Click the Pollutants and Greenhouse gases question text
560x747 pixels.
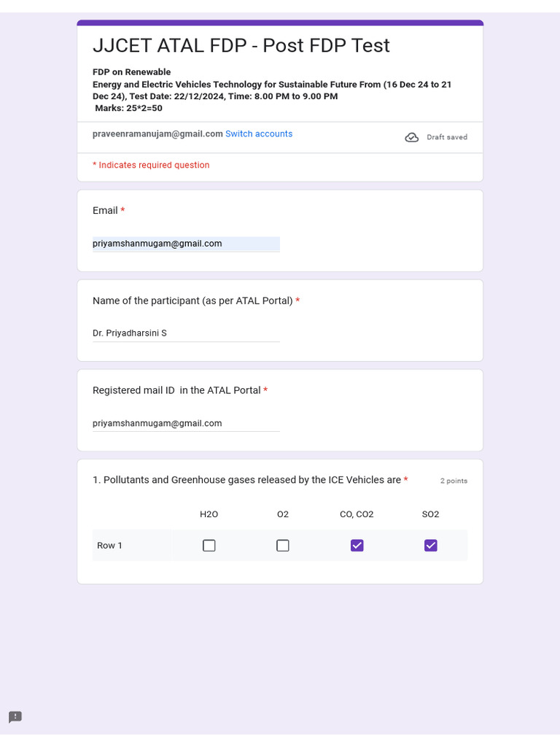coord(246,480)
